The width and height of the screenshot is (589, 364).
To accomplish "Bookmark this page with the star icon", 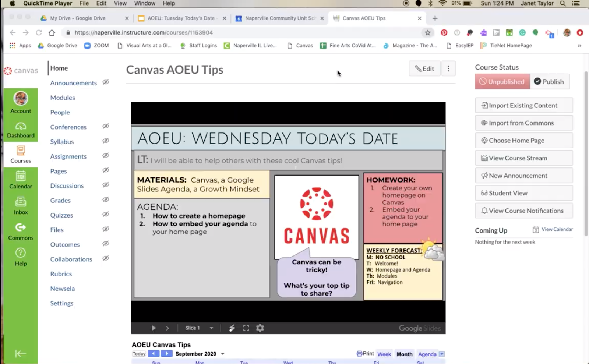I will 427,33.
